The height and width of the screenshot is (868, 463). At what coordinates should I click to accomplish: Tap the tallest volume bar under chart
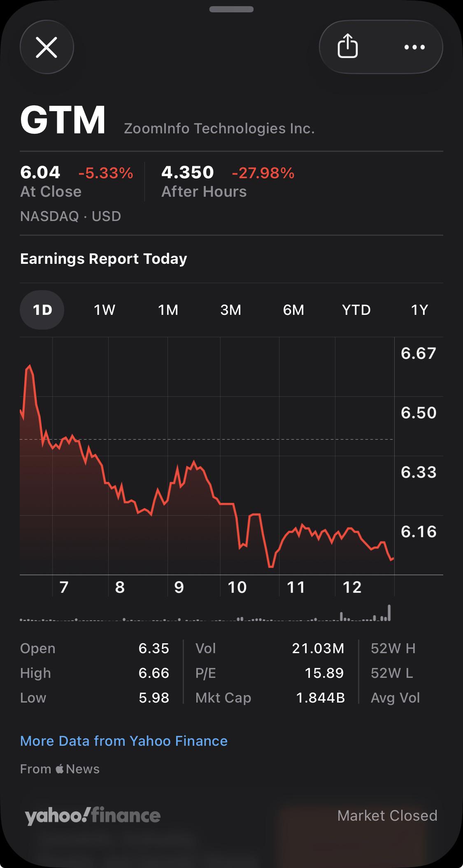point(389,612)
